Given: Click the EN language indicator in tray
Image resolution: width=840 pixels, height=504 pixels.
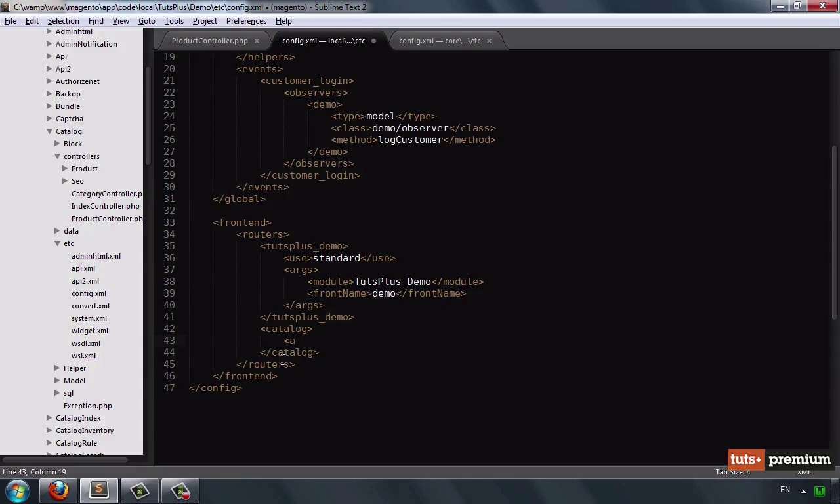Looking at the screenshot, I should pyautogui.click(x=785, y=490).
